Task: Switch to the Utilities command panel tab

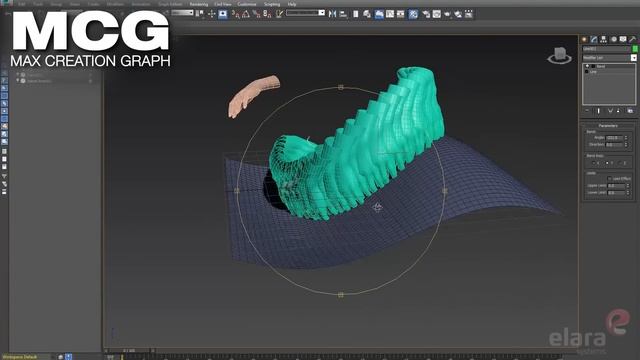Action: point(632,39)
